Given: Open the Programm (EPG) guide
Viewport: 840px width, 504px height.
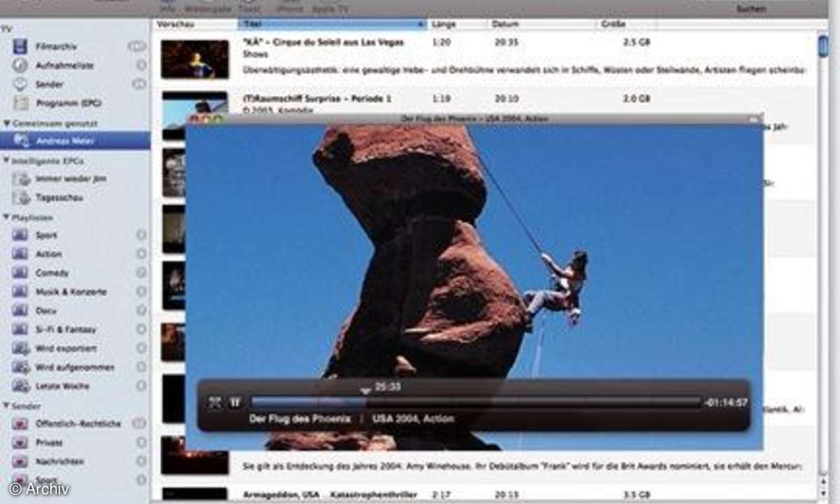Looking at the screenshot, I should coord(69,103).
